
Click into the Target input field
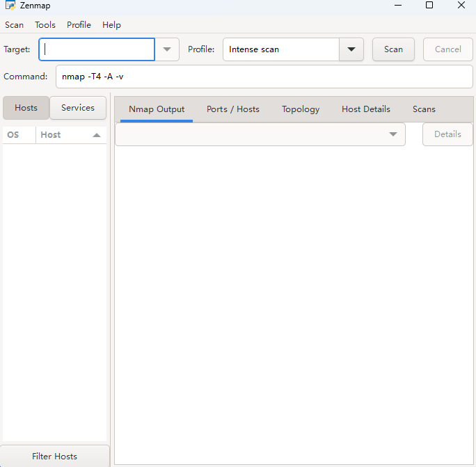tap(97, 49)
